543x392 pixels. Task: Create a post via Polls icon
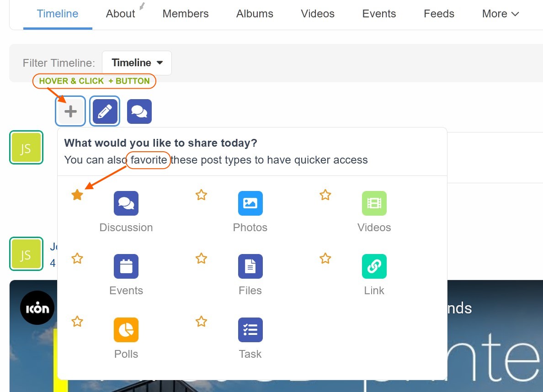coord(126,330)
